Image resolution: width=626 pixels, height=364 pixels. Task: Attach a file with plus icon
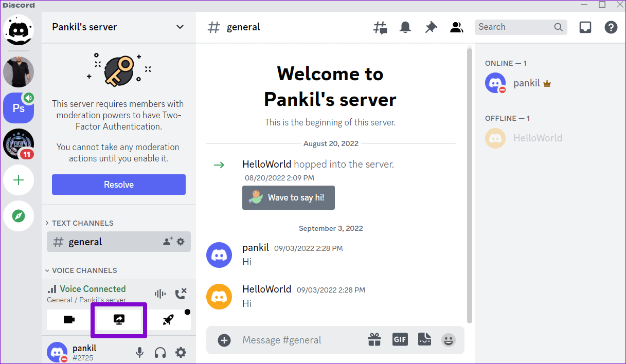[x=224, y=340]
